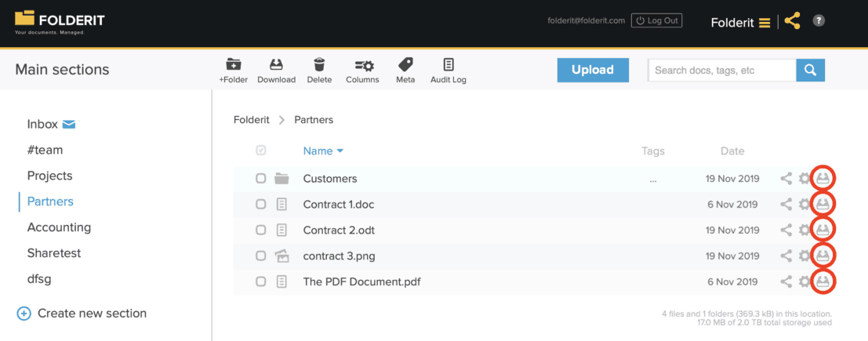Click the Delete trash icon
Viewport: 868px width, 341px height.
pos(319,65)
